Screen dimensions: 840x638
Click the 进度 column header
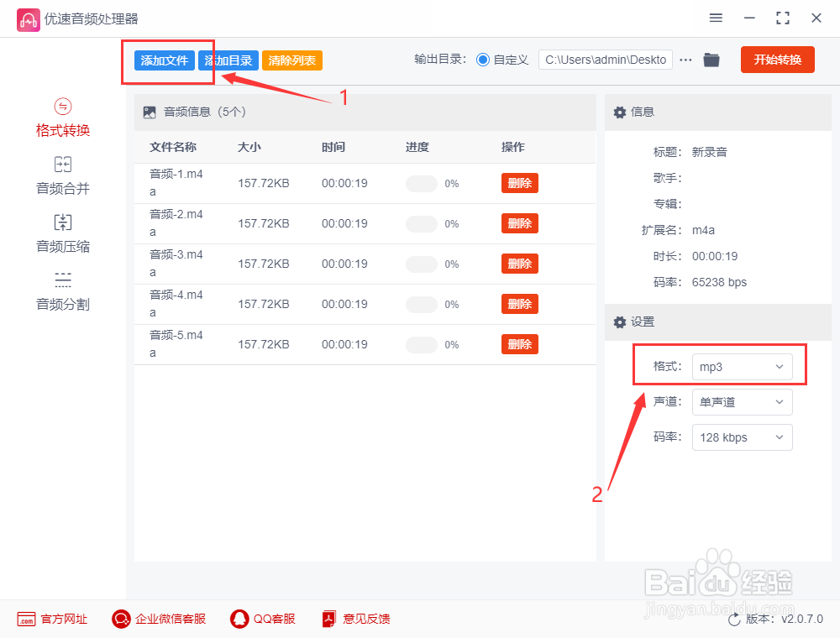[x=417, y=147]
